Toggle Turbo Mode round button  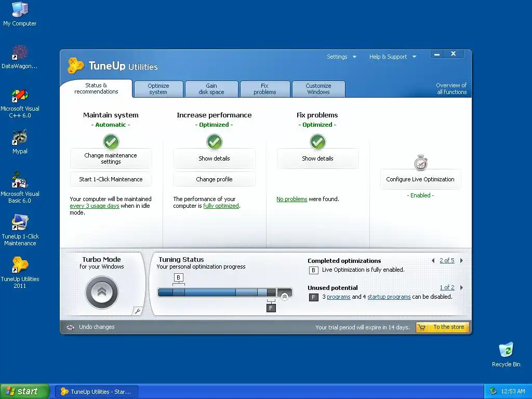pyautogui.click(x=102, y=292)
